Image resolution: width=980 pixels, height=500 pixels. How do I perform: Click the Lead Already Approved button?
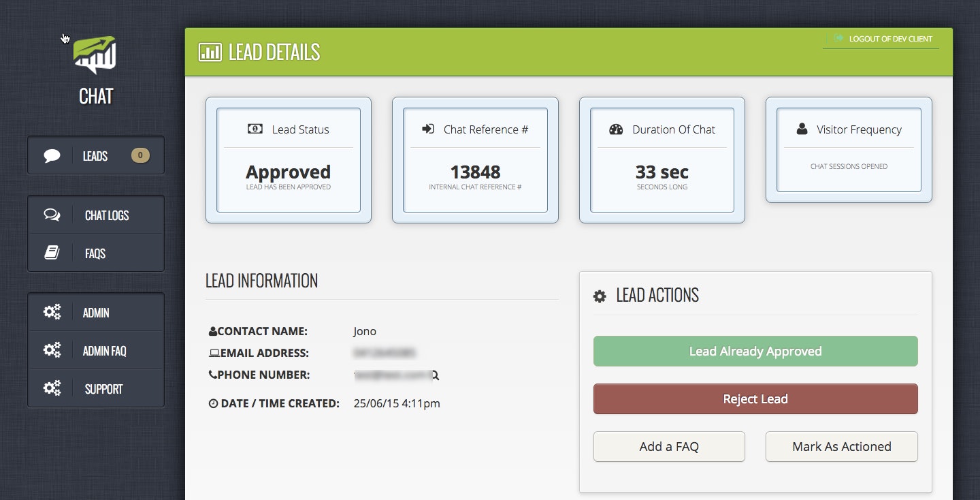pos(755,351)
